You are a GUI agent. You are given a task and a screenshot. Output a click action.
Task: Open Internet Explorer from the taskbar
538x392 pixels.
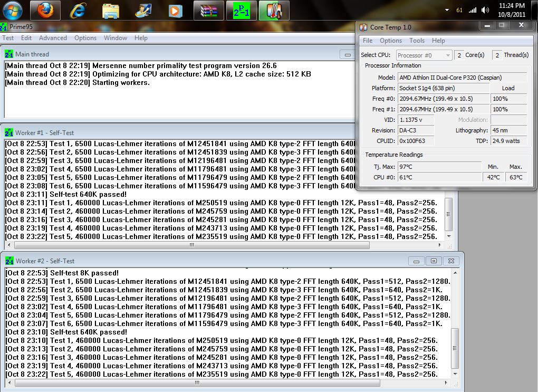pos(78,11)
